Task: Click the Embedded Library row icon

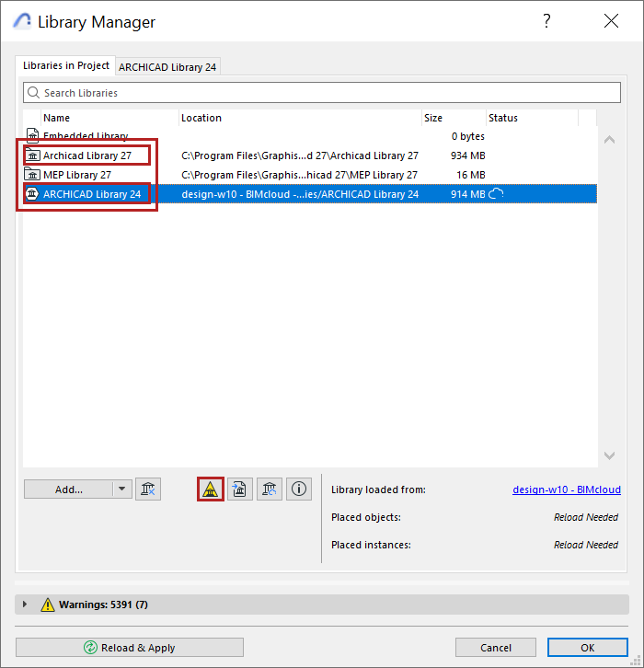Action: coord(32,136)
